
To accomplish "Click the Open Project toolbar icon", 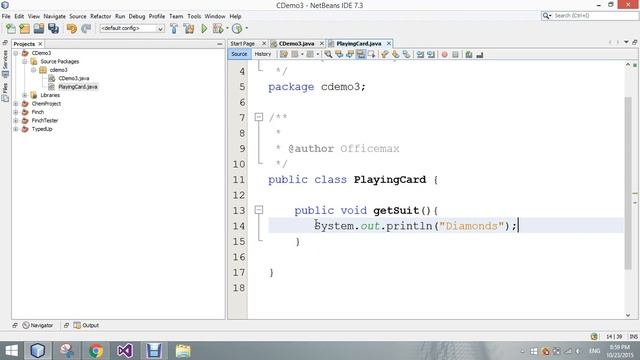I will [x=39, y=29].
